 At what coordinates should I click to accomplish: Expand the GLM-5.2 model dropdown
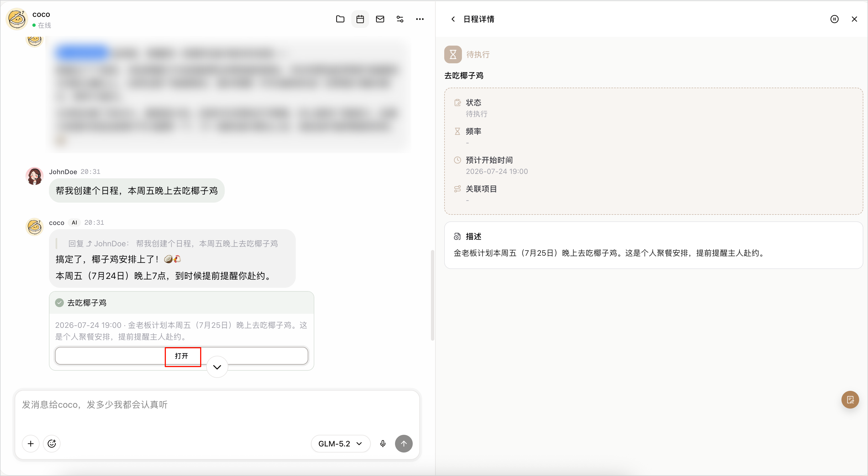click(x=340, y=444)
